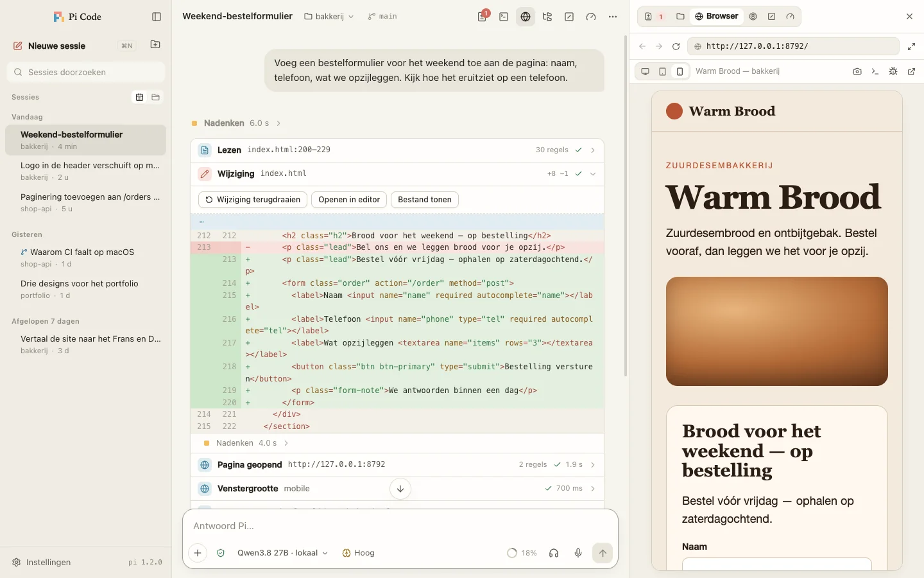Click Openen in editor button
This screenshot has height=578, width=924.
point(349,200)
